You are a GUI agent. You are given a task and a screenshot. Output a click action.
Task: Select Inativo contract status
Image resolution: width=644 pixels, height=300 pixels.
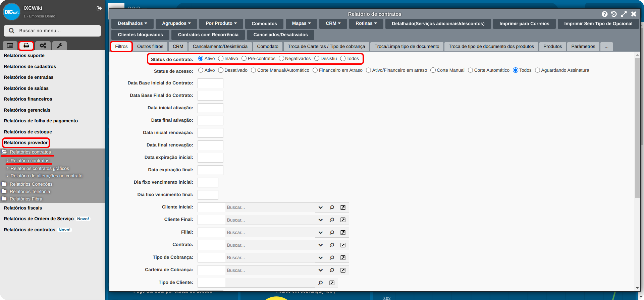pos(221,58)
